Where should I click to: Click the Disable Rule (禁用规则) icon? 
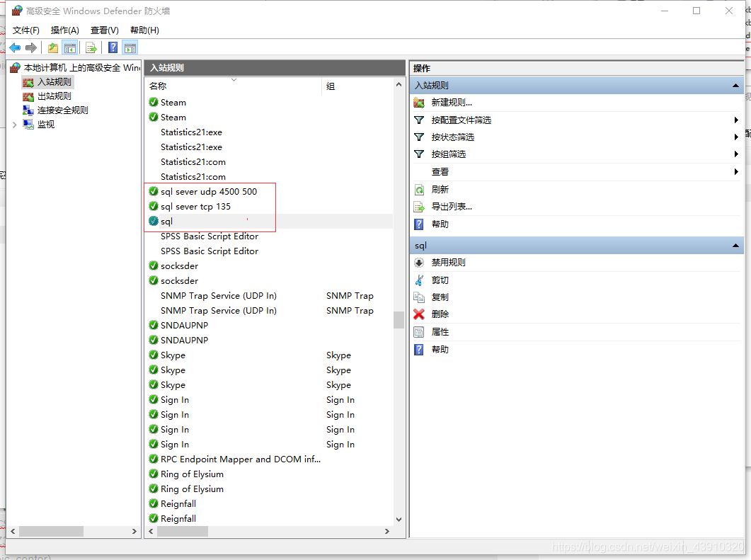(x=419, y=263)
